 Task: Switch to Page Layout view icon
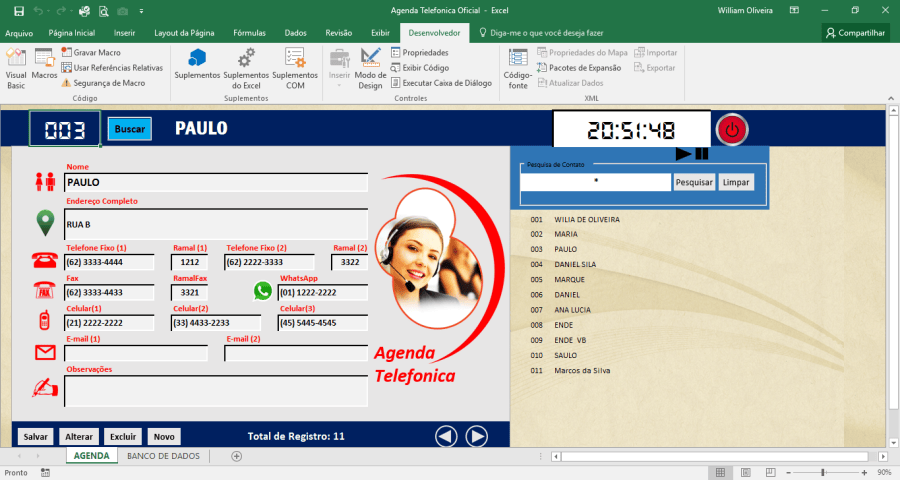(x=746, y=473)
